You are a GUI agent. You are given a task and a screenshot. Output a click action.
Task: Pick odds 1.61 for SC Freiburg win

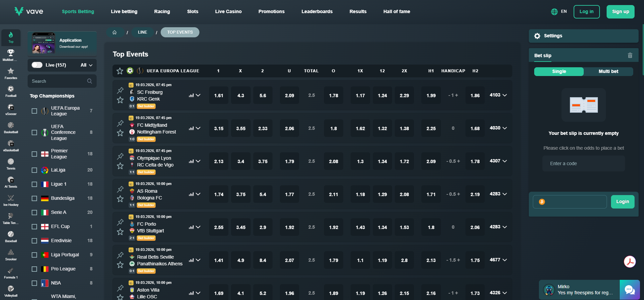(x=219, y=96)
